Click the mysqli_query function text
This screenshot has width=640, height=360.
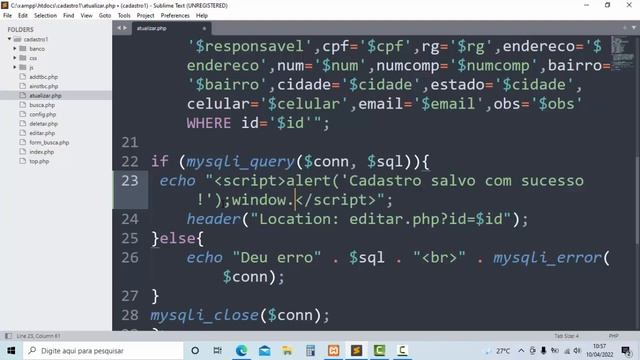[240, 162]
